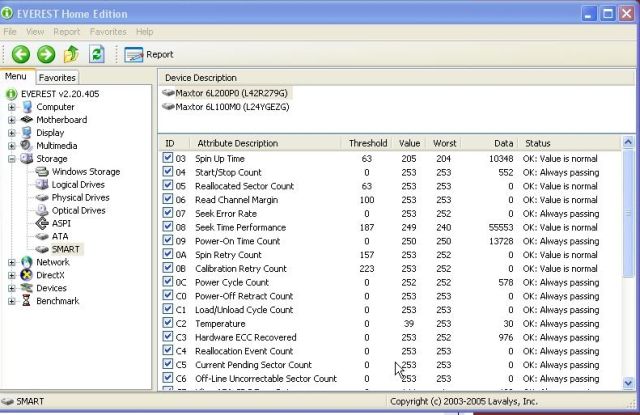
Task: Select the SMART page drive icon
Action: click(x=42, y=249)
